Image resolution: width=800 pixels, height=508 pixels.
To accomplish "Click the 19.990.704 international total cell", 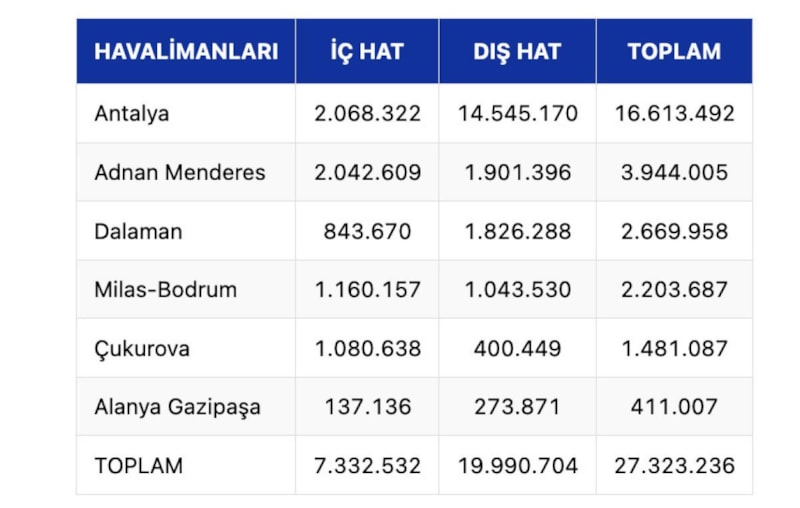I will [517, 466].
